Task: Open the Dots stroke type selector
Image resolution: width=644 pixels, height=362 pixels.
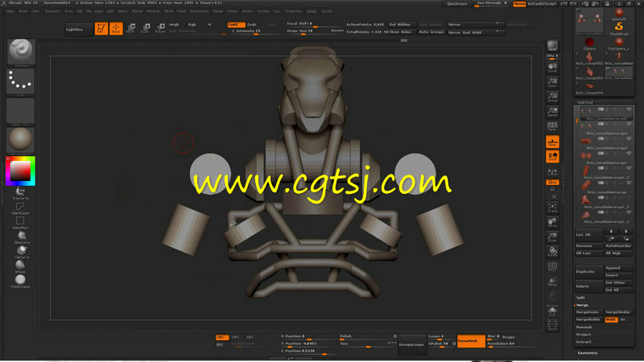Action: pyautogui.click(x=21, y=82)
